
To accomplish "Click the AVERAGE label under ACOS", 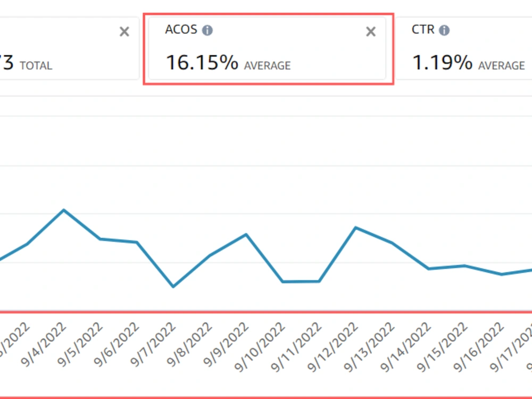I will [268, 65].
